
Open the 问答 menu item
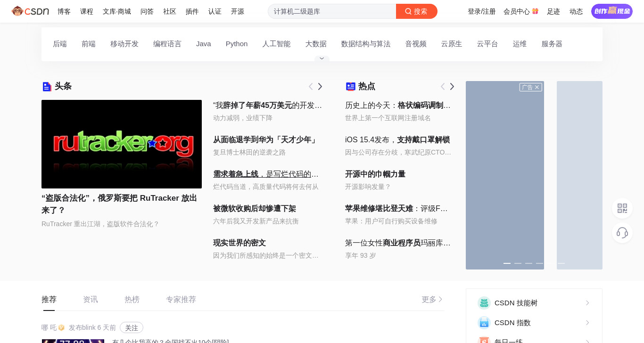pyautogui.click(x=147, y=11)
